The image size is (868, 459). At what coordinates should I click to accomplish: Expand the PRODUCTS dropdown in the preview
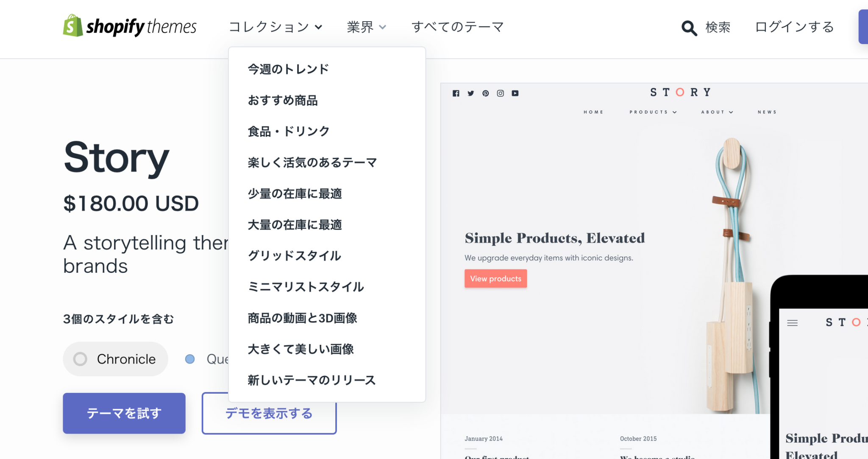(653, 112)
